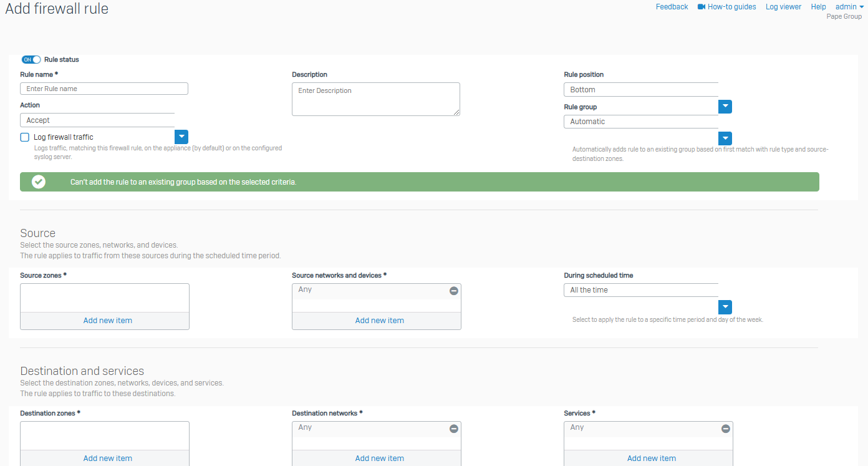Expand the During scheduled time dropdown

point(725,307)
